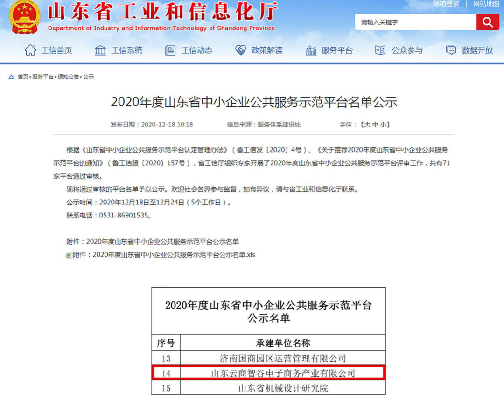The image size is (504, 420).
Task: Open the 邮箱登录 link
Action: [446, 4]
